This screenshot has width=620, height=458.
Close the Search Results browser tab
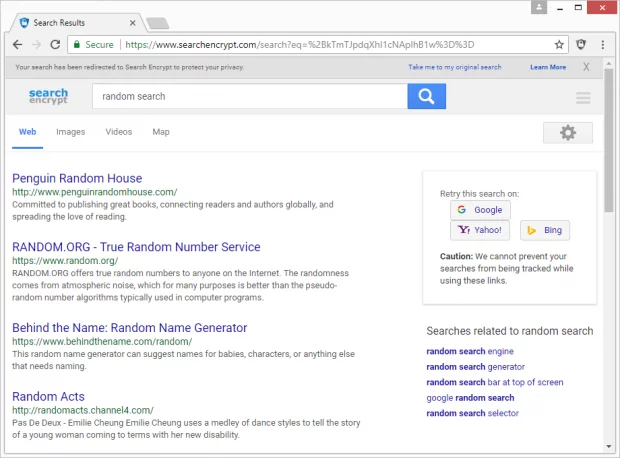(x=132, y=23)
